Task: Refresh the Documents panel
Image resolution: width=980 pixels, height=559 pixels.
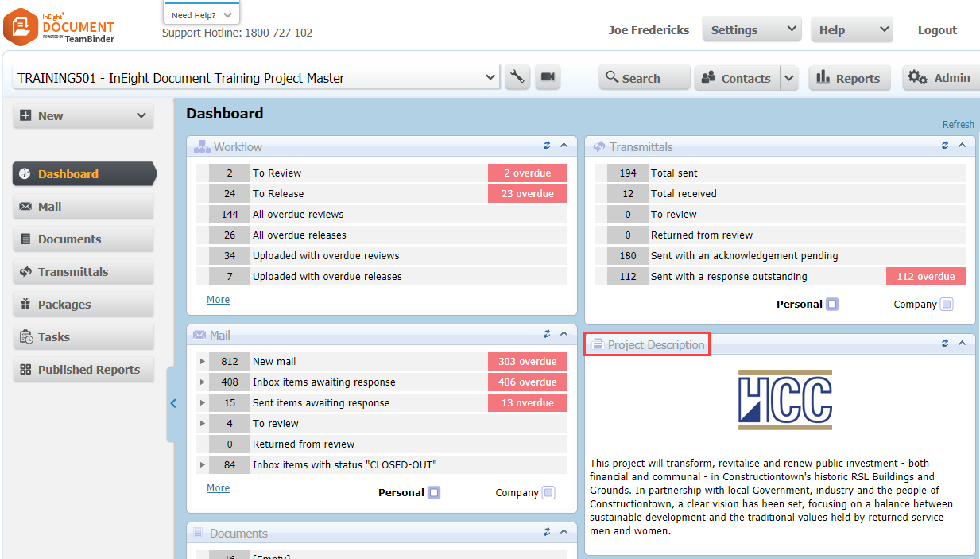Action: pos(547,532)
